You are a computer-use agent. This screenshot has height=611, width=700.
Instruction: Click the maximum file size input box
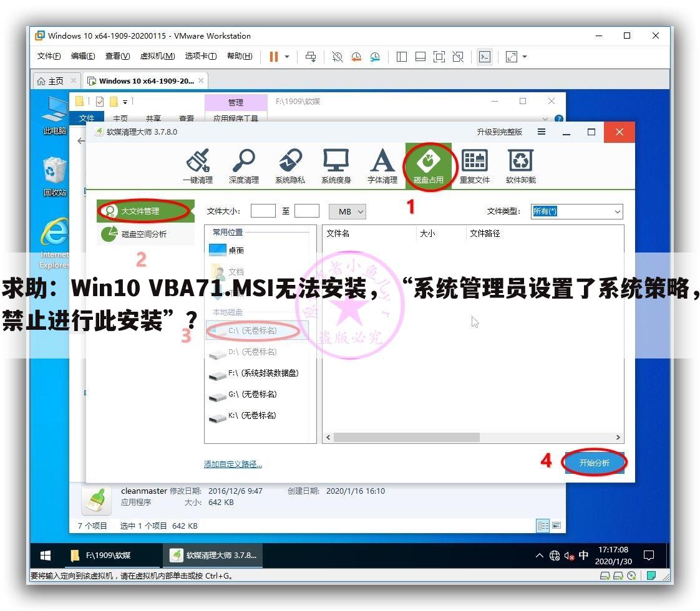coord(307,211)
